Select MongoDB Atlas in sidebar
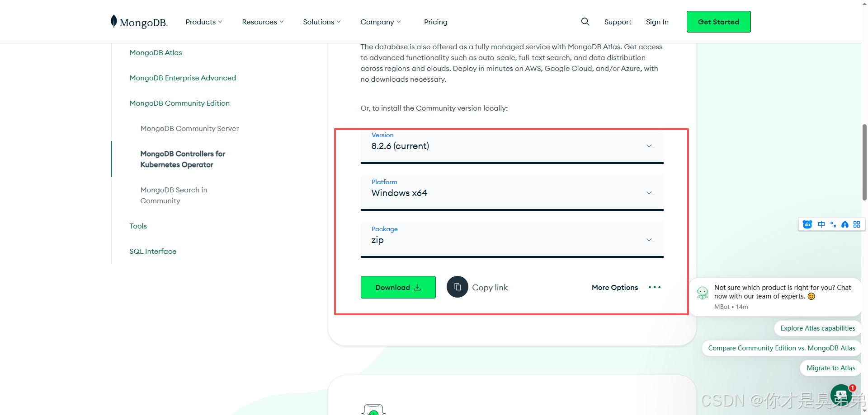 pyautogui.click(x=156, y=52)
